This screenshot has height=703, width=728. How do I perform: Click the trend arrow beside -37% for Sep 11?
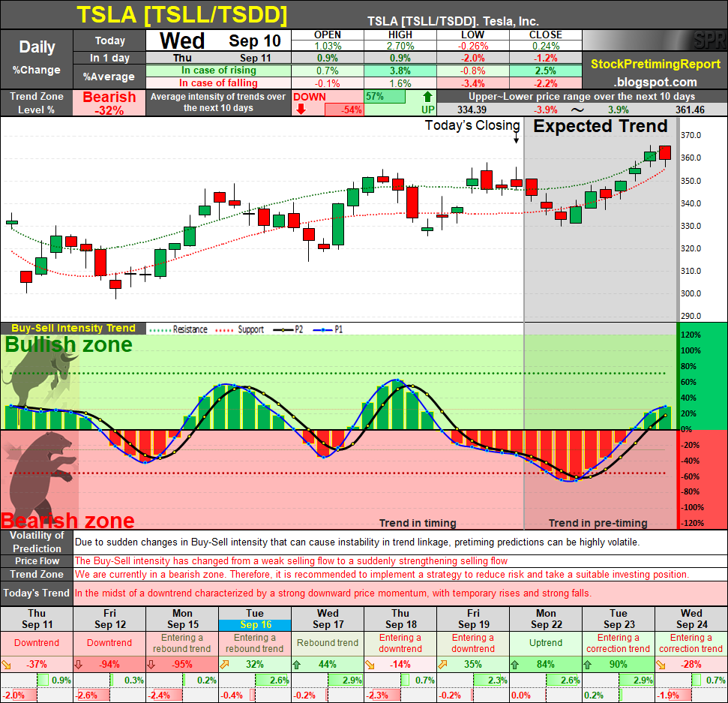tap(6, 665)
